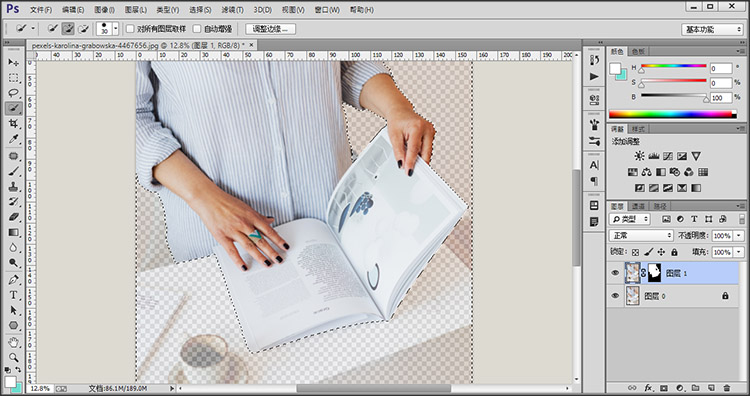Click the H hue slider track

point(673,66)
